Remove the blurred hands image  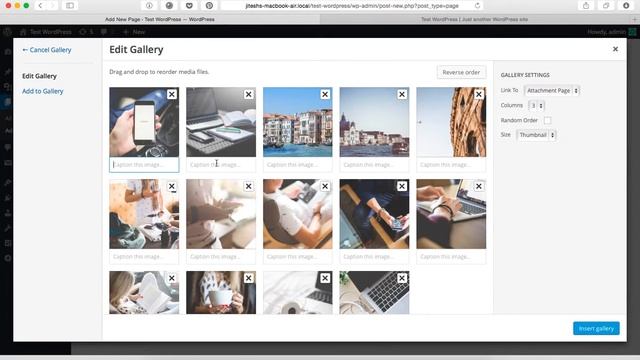coord(249,186)
